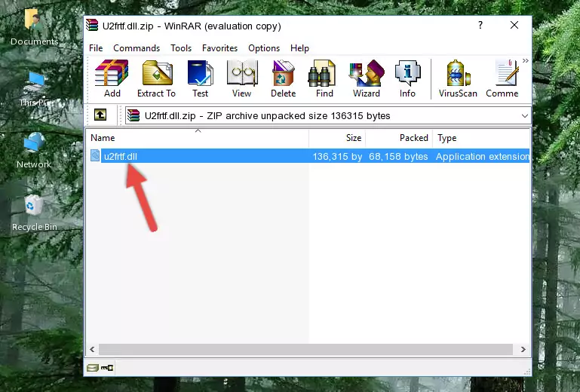The image size is (580, 392).
Task: Select the Recycle Bin desktop icon
Action: point(34,213)
